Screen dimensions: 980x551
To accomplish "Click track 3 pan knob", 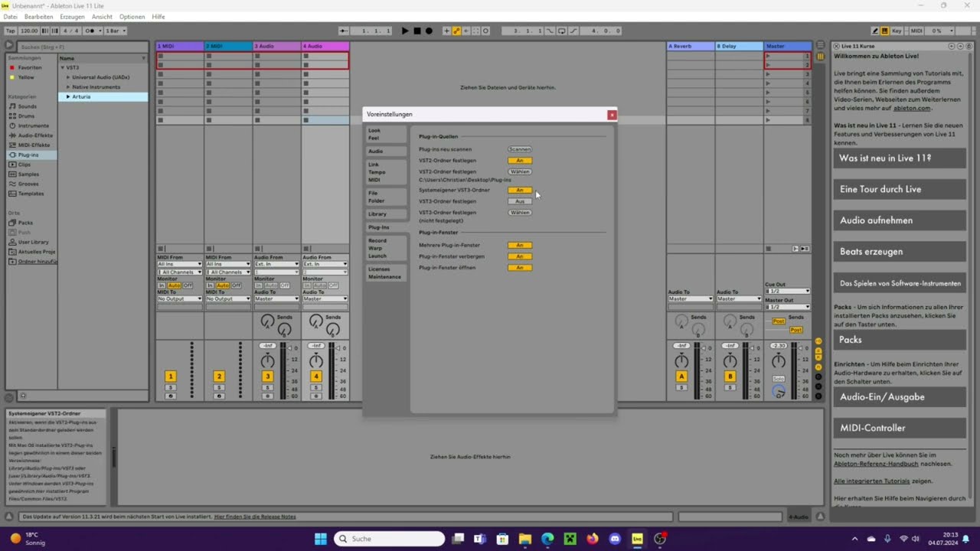I will coord(267,362).
